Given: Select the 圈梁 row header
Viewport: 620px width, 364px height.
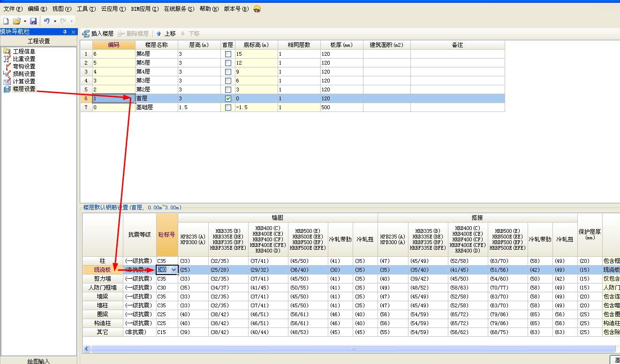Looking at the screenshot, I should [103, 314].
